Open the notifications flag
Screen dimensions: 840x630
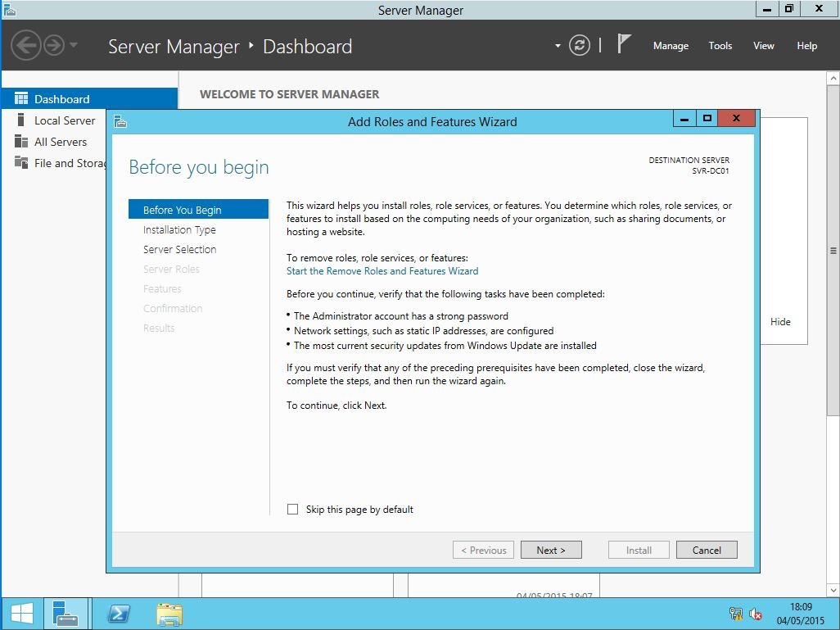(624, 44)
